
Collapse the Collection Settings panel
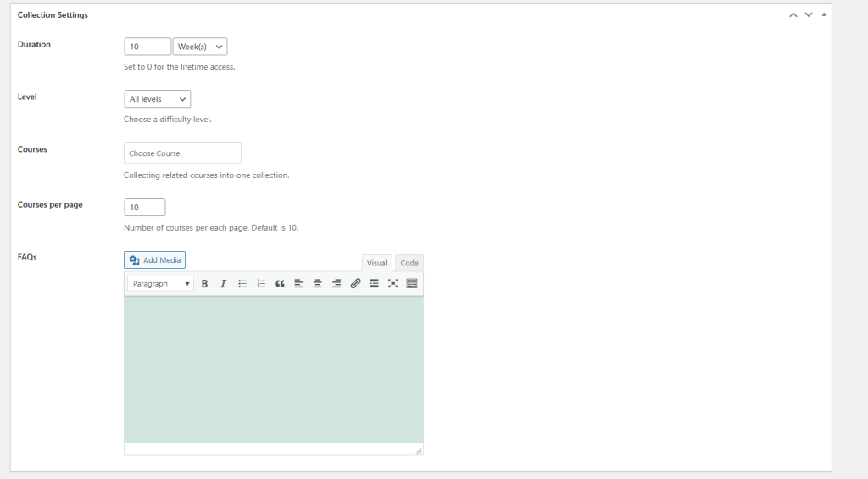point(824,15)
